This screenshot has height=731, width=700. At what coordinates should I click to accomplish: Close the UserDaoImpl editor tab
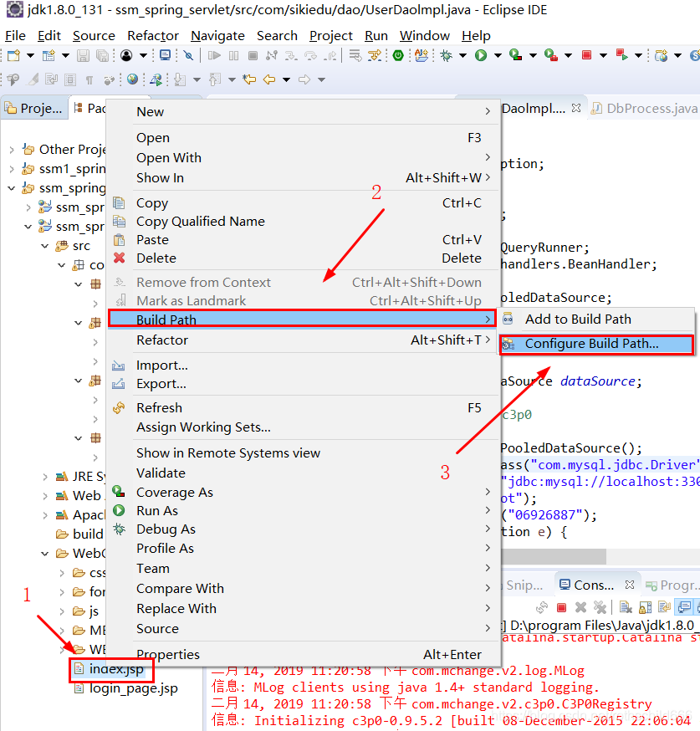(576, 108)
